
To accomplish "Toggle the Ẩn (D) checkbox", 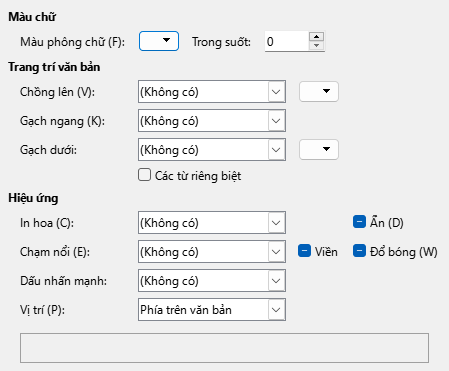I will coord(359,222).
